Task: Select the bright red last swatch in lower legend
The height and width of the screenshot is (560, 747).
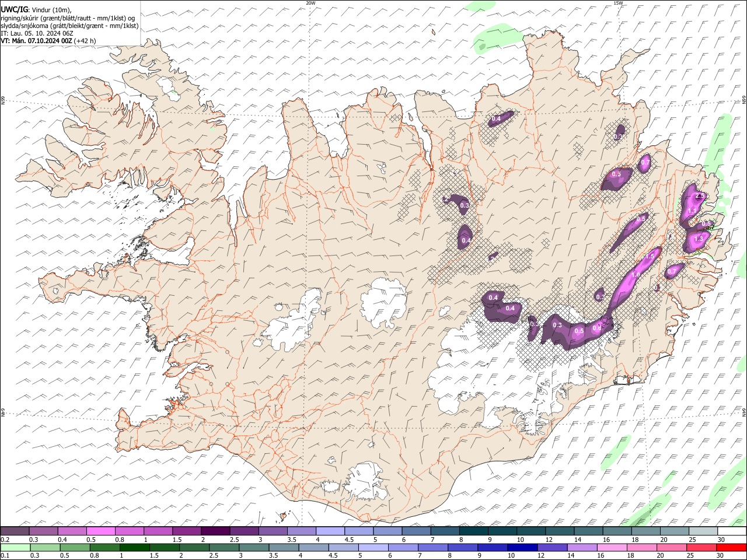Action: [x=732, y=547]
